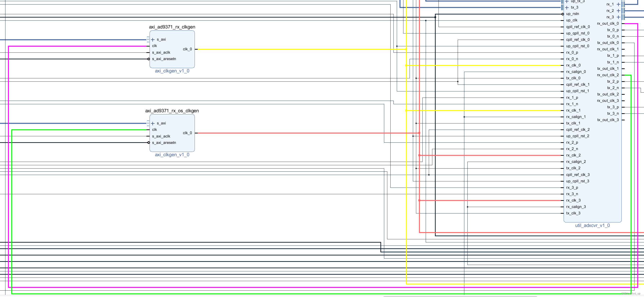Image resolution: width=644 pixels, height=297 pixels.
Task: Select the up_cpll_rst_2 port
Action: [x=577, y=136]
